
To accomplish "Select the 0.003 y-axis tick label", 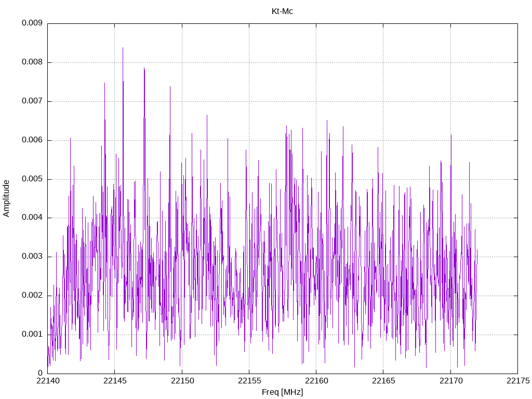I will [x=32, y=257].
